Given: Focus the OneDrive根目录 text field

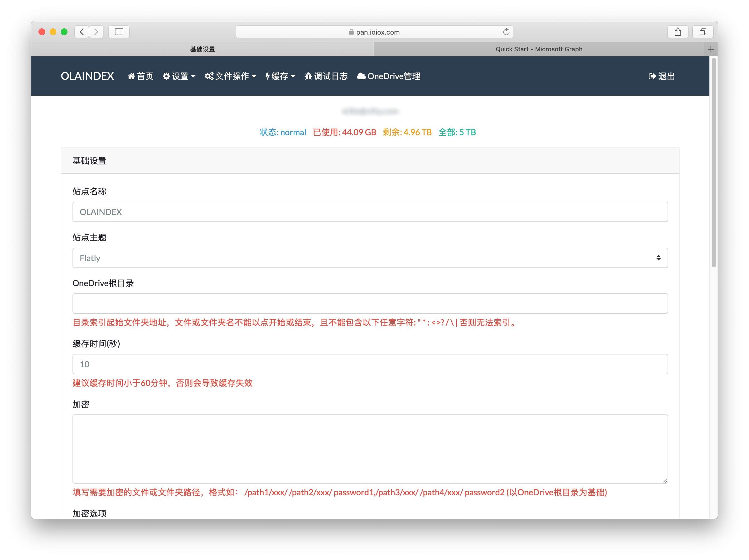Looking at the screenshot, I should [x=370, y=304].
